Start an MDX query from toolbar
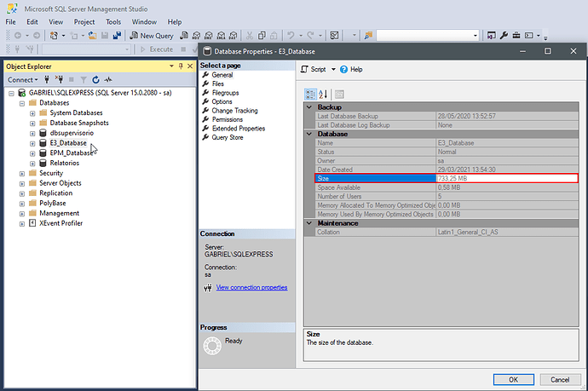 click(196, 36)
